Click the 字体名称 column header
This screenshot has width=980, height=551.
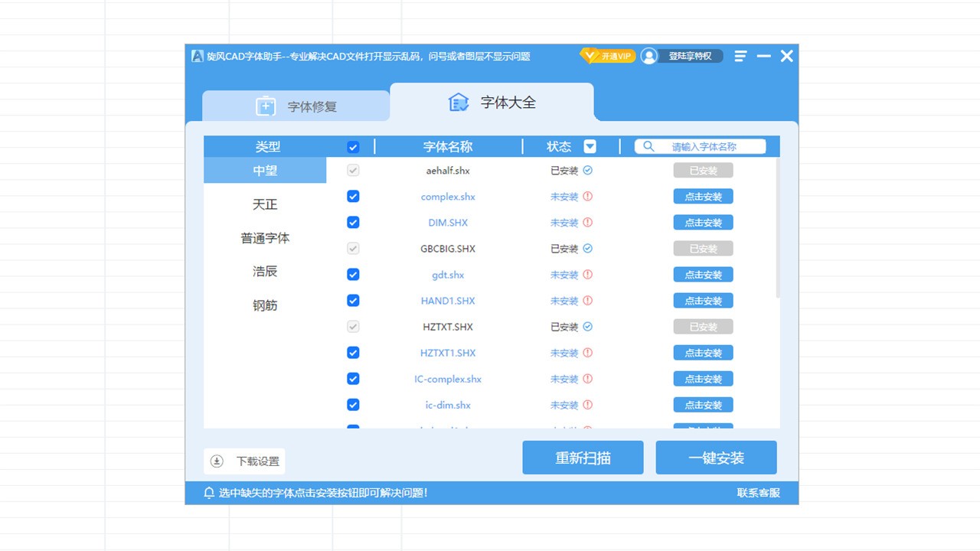coord(448,147)
